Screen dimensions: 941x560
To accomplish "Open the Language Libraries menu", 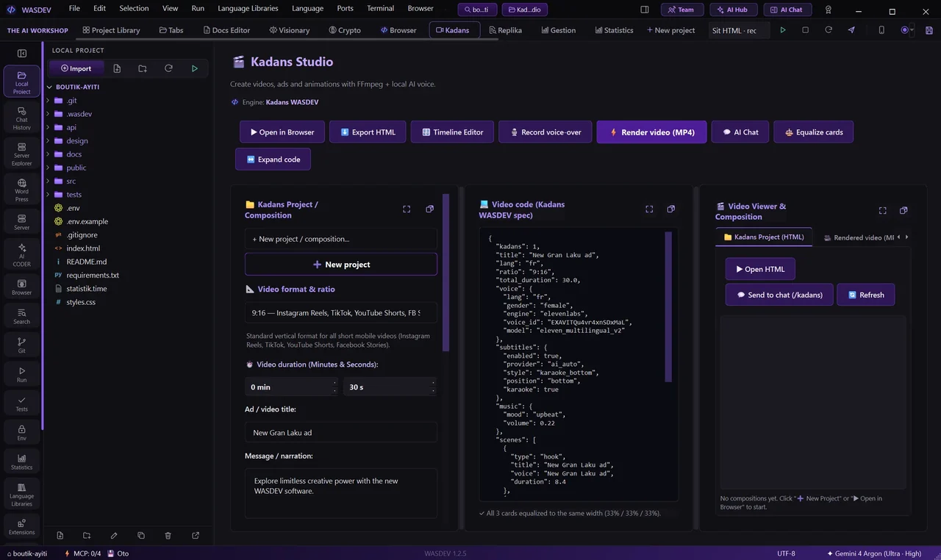I will (248, 8).
